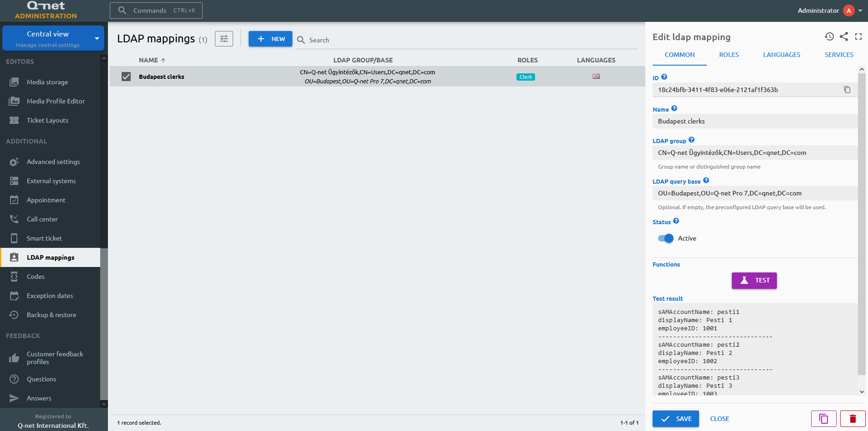Click help icon next to ID label

pyautogui.click(x=664, y=77)
